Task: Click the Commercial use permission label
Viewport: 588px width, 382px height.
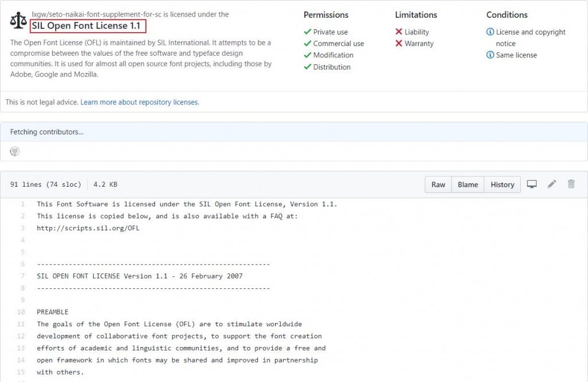Action: pos(338,44)
